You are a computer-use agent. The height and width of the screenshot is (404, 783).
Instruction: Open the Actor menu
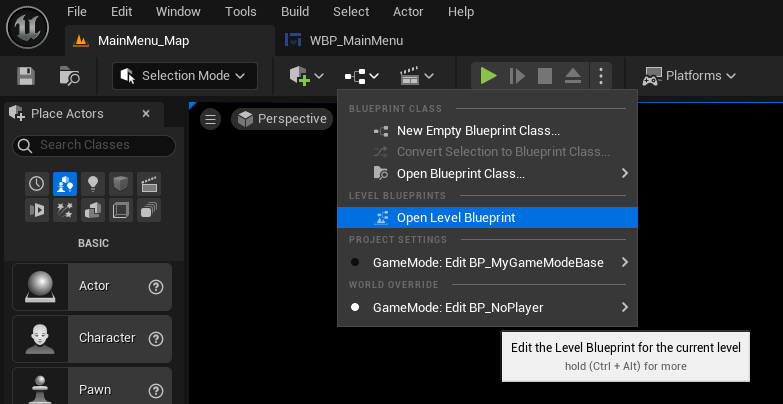coord(408,11)
